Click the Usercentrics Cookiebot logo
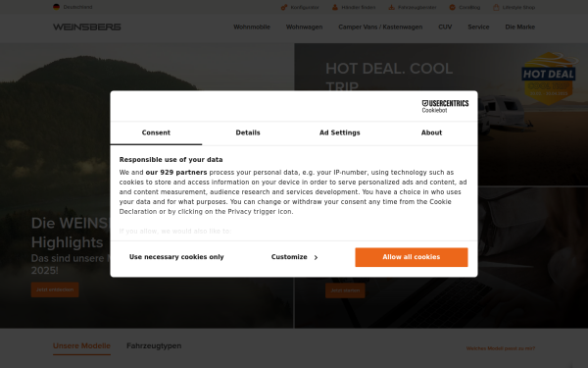Viewport: 588px width, 368px height. click(x=445, y=106)
